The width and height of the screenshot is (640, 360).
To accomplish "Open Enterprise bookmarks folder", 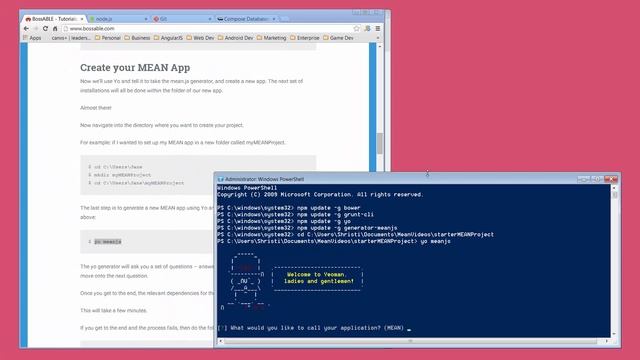I will [304, 38].
